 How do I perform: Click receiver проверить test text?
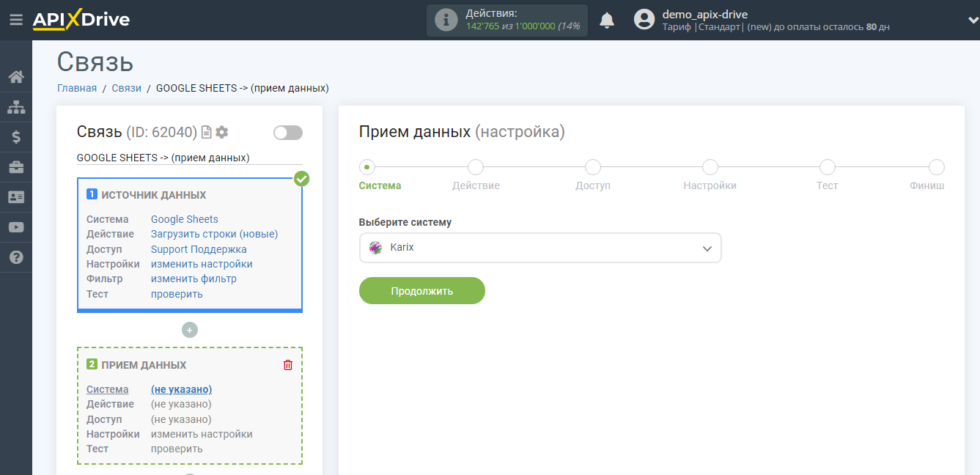(177, 449)
